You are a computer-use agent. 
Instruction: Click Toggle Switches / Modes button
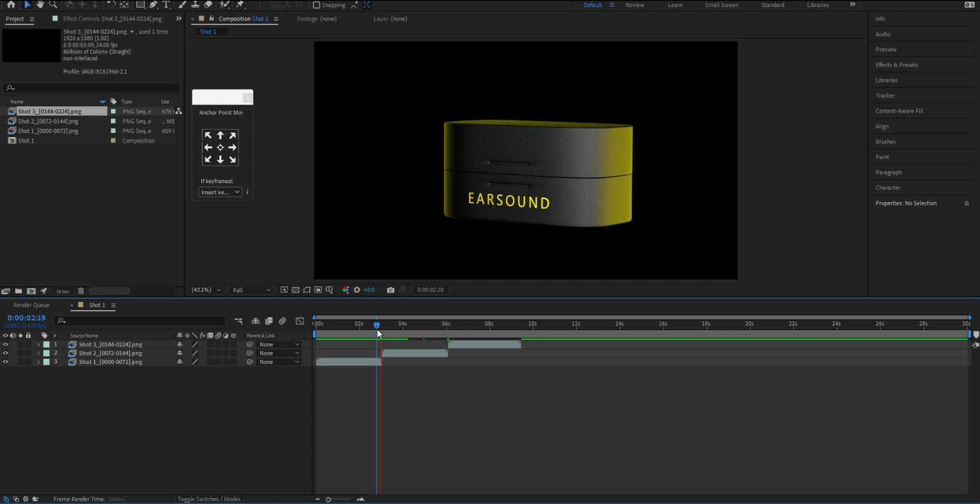(209, 499)
